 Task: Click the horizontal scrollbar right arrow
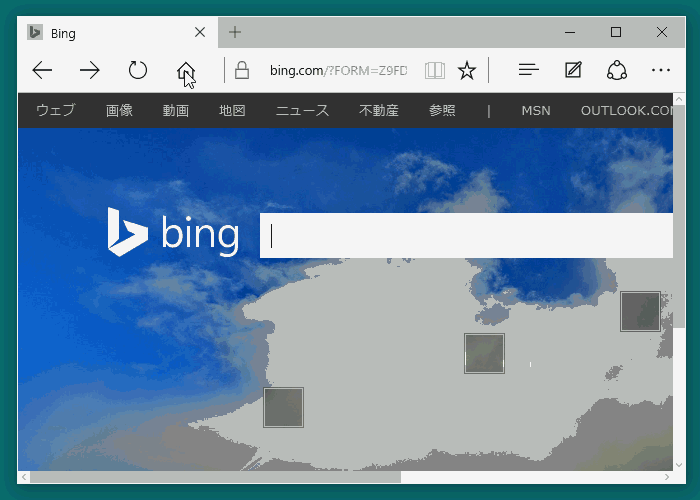pyautogui.click(x=667, y=477)
